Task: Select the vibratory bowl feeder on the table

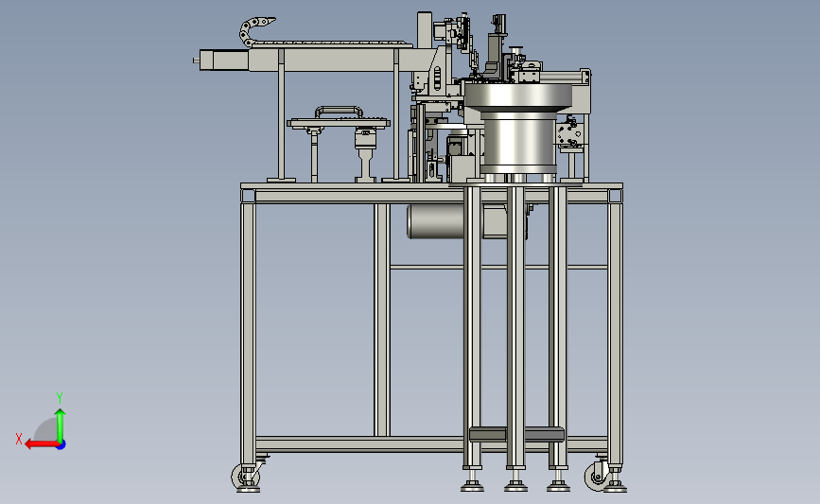Action: tap(517, 128)
